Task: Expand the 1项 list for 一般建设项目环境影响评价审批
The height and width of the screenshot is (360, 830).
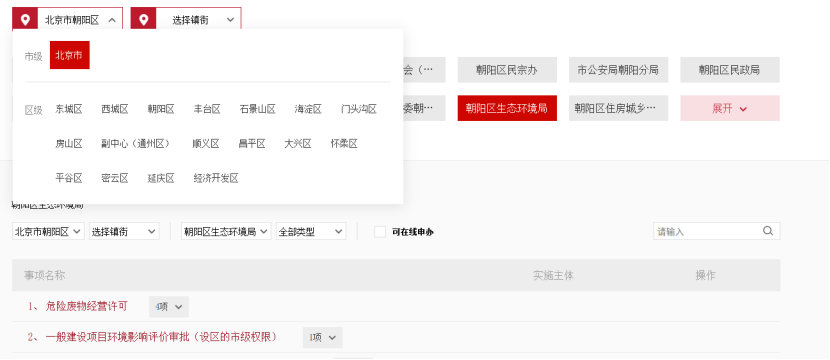Action: [x=322, y=338]
